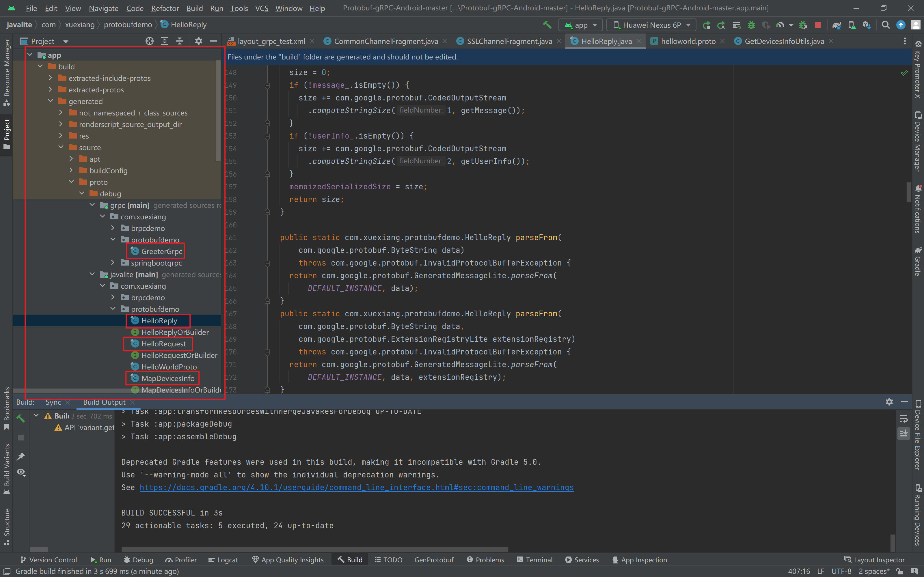The image size is (924, 577).
Task: Select HelloRequest class in project tree
Action: [x=163, y=344]
